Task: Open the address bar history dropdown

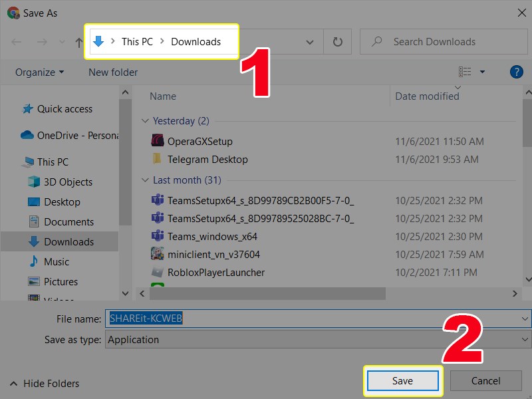Action: 309,41
